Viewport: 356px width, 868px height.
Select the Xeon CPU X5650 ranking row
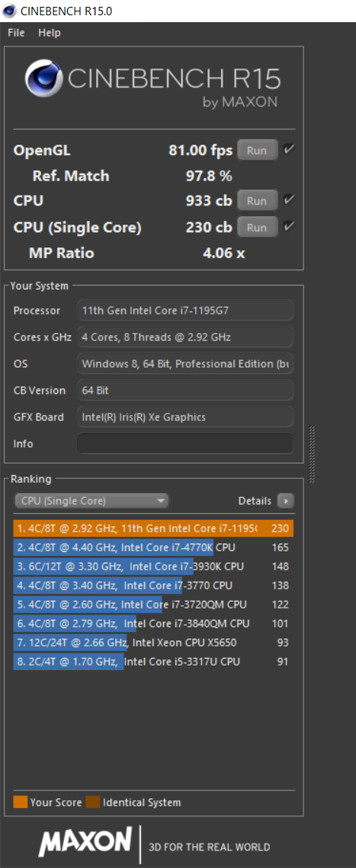[x=153, y=642]
